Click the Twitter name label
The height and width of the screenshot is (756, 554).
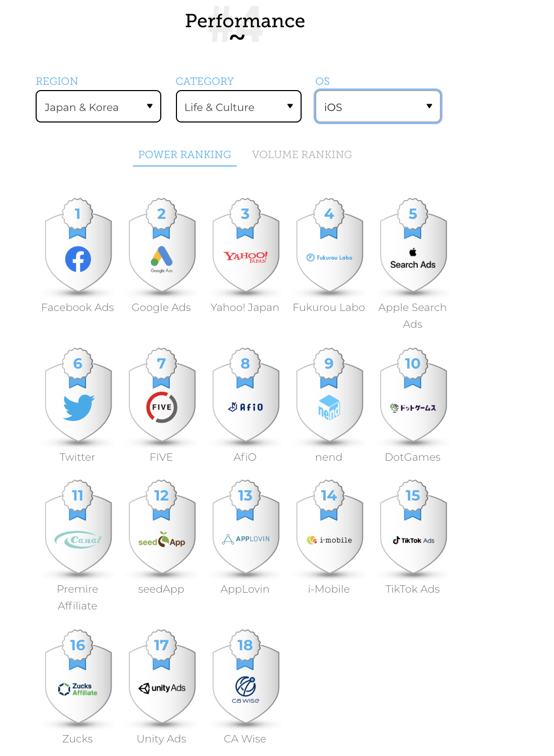pos(77,457)
